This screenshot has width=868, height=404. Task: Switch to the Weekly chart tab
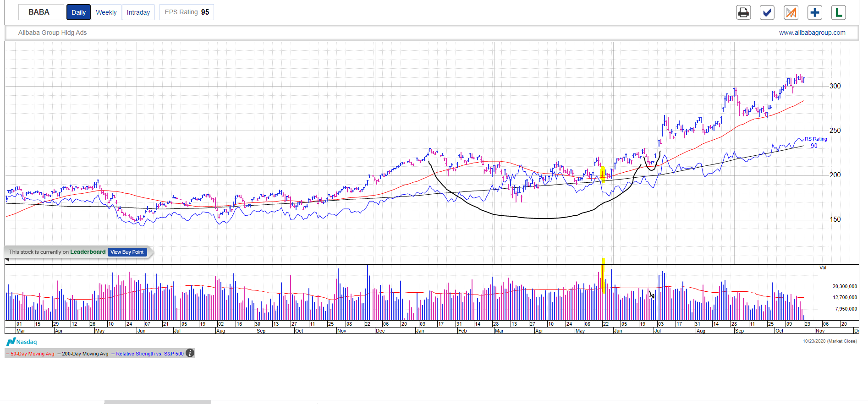[x=106, y=12]
